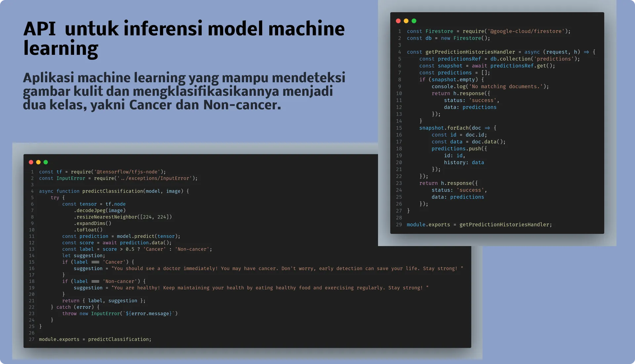This screenshot has width=635, height=364.
Task: Click the "console.log('No matching documents.');" line
Action: pos(490,87)
